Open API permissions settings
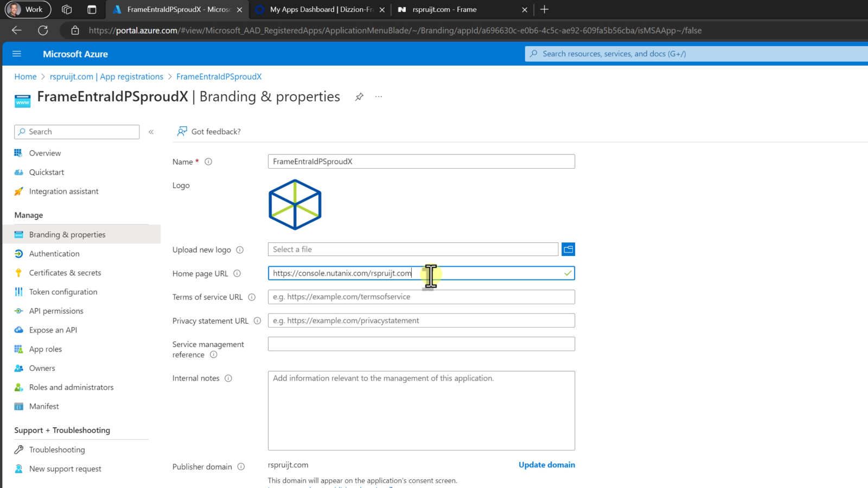 [56, 311]
